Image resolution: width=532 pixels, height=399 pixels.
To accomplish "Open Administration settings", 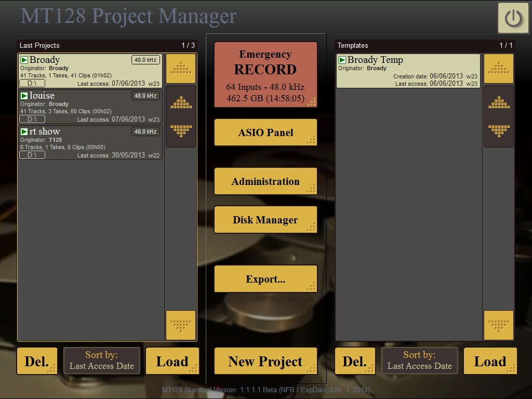I will coord(265,181).
